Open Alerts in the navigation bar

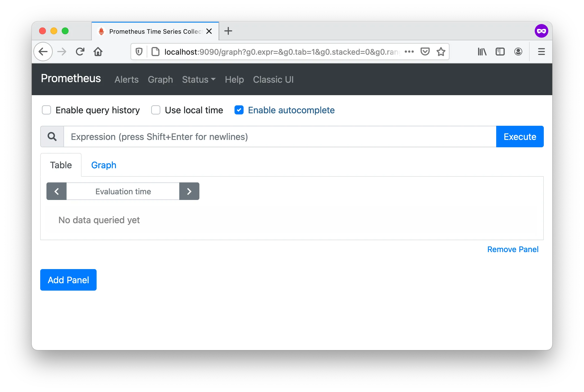coord(127,80)
